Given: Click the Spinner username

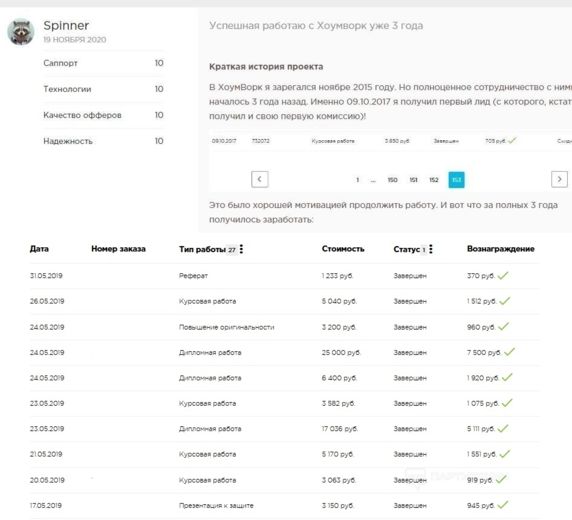Looking at the screenshot, I should tap(66, 26).
